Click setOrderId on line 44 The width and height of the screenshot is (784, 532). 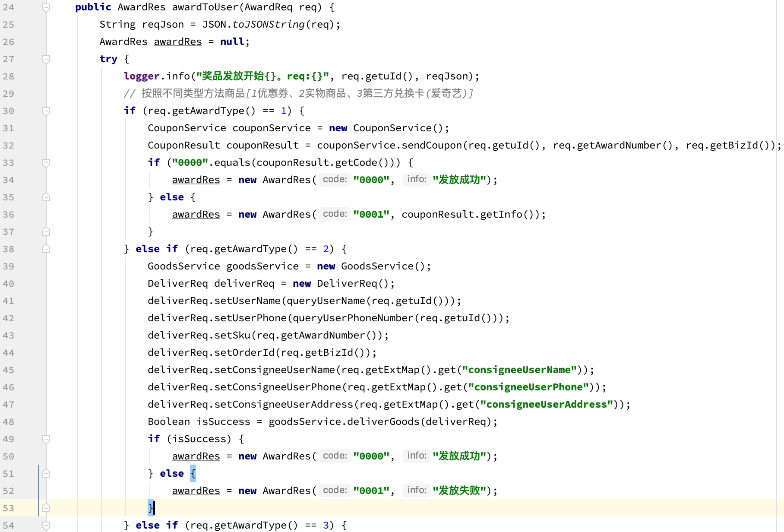coord(244,353)
